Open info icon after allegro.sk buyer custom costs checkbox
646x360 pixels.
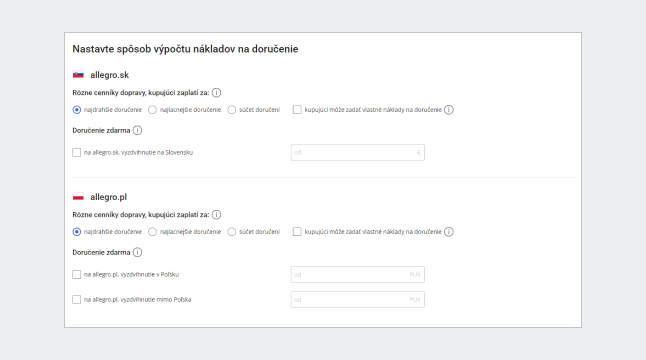tap(449, 110)
